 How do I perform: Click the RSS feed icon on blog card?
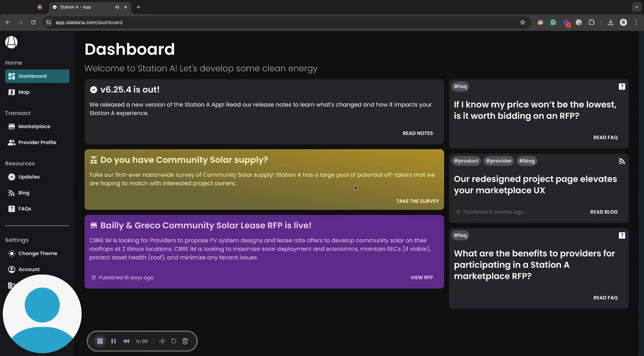click(622, 161)
